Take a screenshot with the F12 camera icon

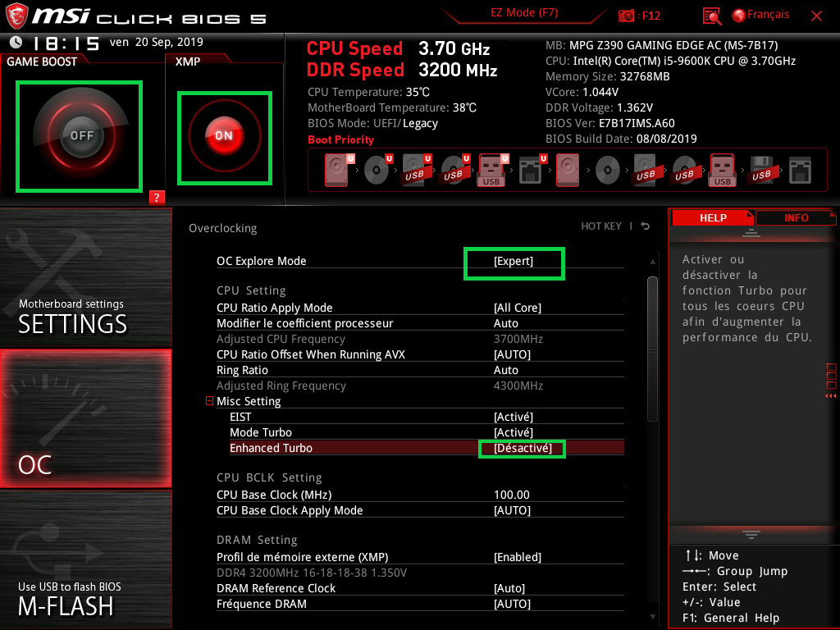(626, 16)
